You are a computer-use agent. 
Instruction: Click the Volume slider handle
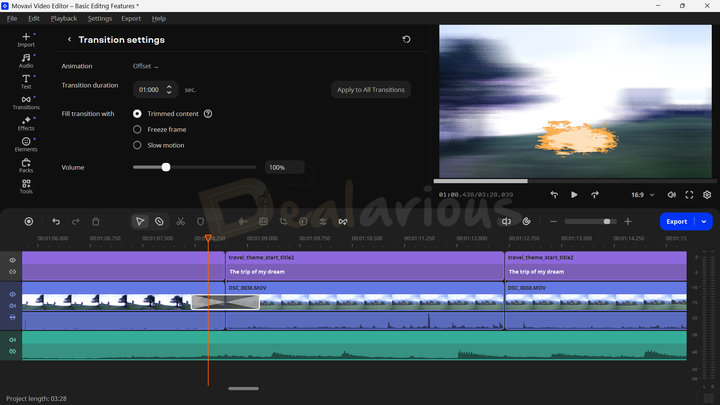pos(166,167)
